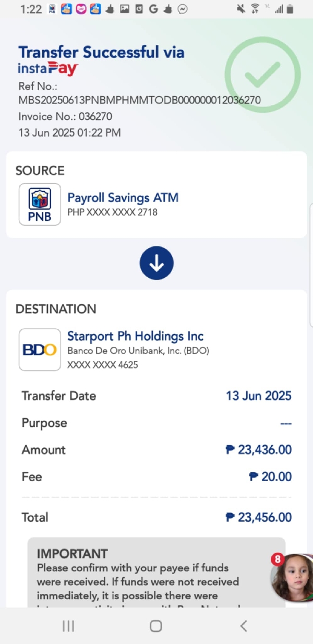Tap the Android back navigation button
The height and width of the screenshot is (644, 313).
(243, 626)
